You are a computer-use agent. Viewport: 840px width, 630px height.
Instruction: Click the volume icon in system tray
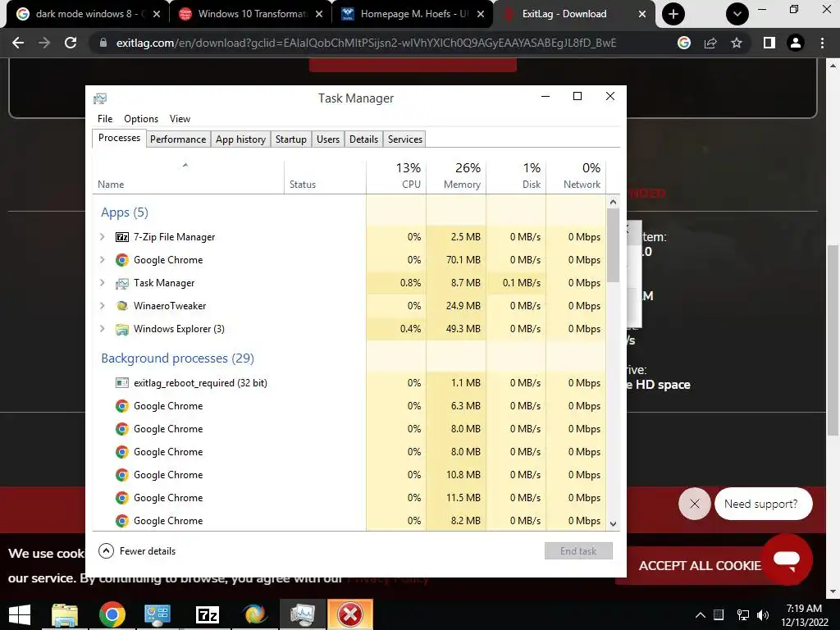pos(762,615)
